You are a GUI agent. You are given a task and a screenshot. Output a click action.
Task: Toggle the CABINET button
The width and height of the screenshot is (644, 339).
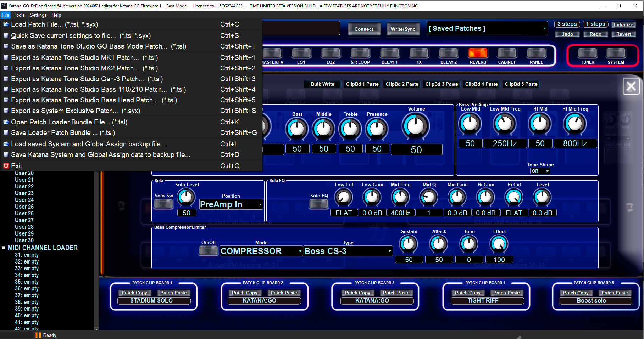[507, 53]
